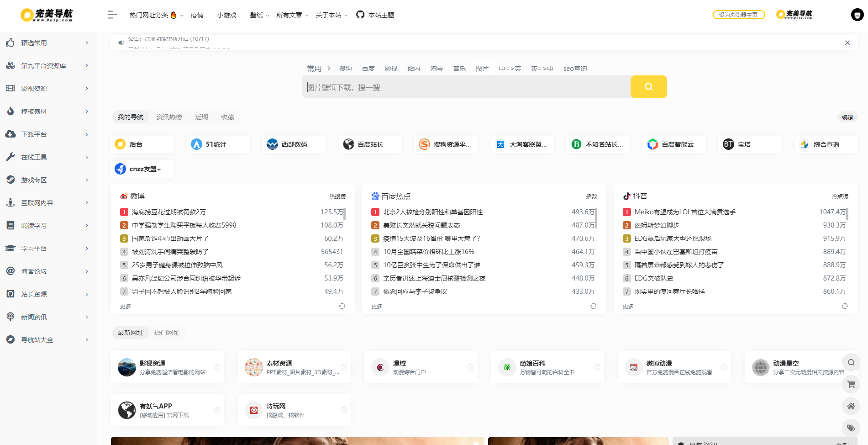The width and height of the screenshot is (868, 445).
Task: Open the 百度智能云 shortcut
Action: (674, 144)
